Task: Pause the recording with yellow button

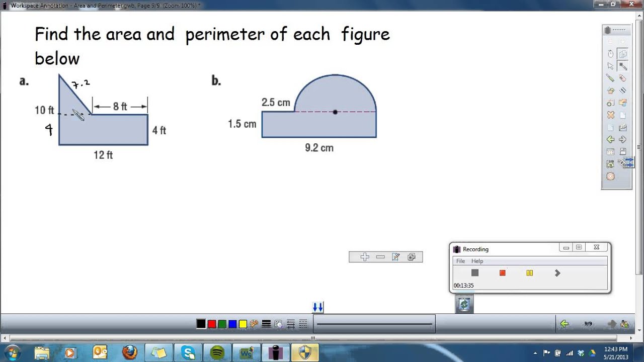Action: (529, 273)
